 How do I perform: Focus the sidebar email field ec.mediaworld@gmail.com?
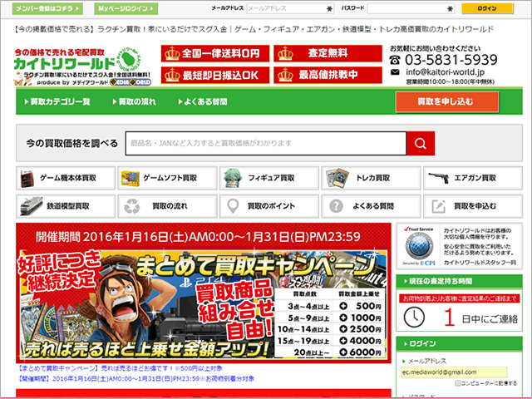(x=454, y=372)
